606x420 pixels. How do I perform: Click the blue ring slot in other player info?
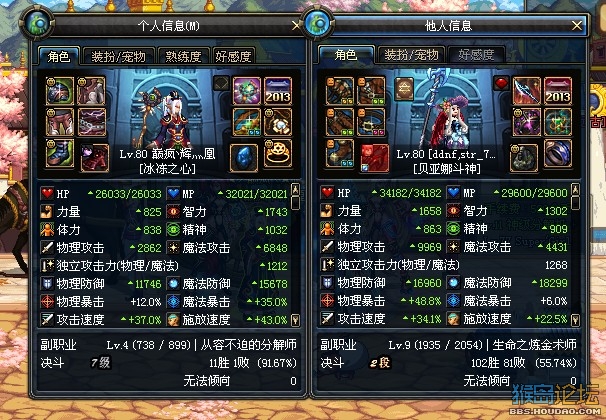[558, 154]
